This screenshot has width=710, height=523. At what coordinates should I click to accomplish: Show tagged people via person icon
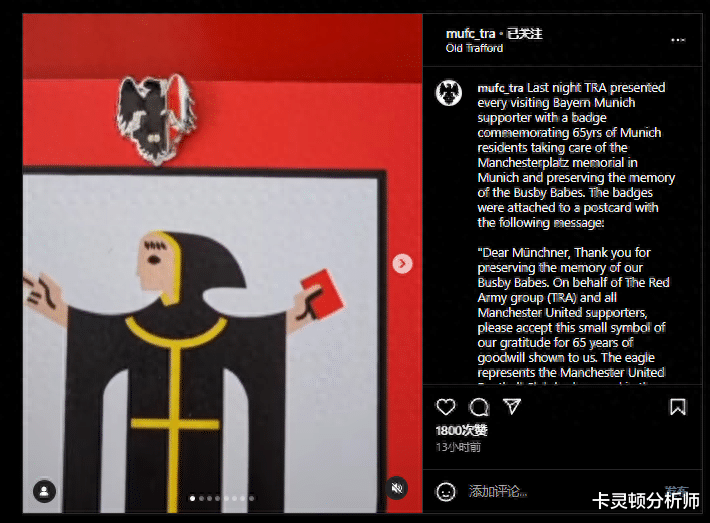click(x=44, y=491)
